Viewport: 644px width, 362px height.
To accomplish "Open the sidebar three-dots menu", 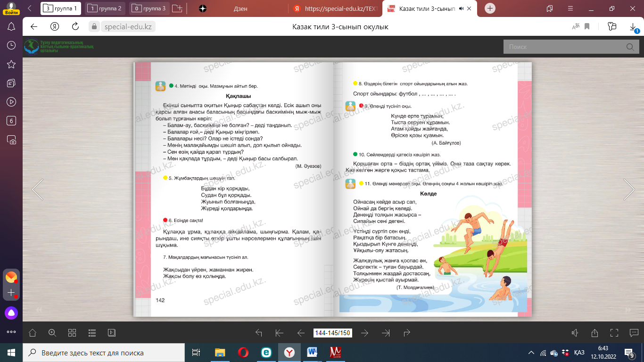I will tap(11, 331).
